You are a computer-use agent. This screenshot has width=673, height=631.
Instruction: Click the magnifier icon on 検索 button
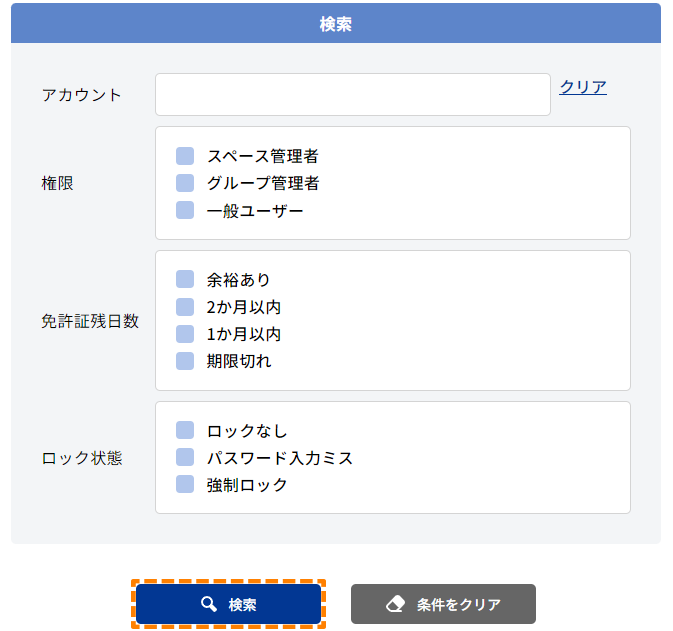(209, 604)
